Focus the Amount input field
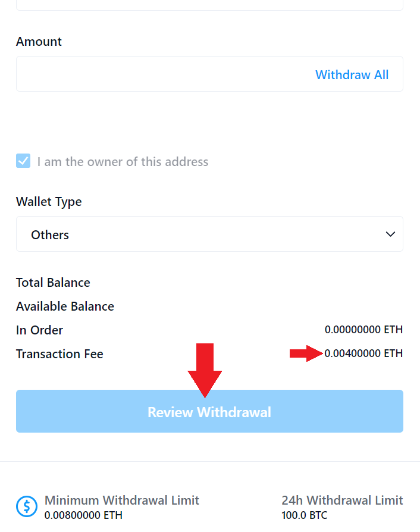420x532 pixels. (x=161, y=74)
